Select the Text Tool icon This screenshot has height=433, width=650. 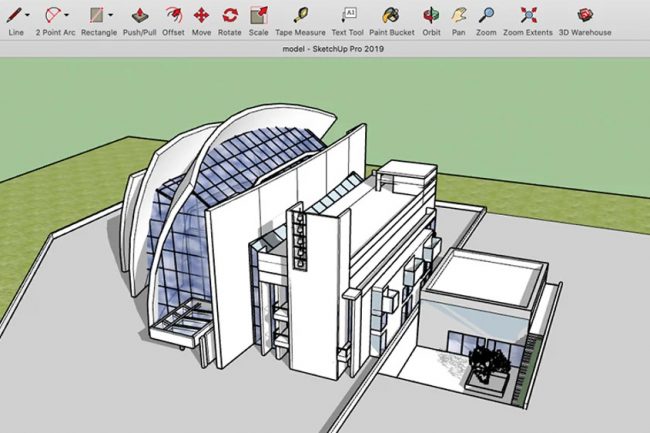[349, 14]
